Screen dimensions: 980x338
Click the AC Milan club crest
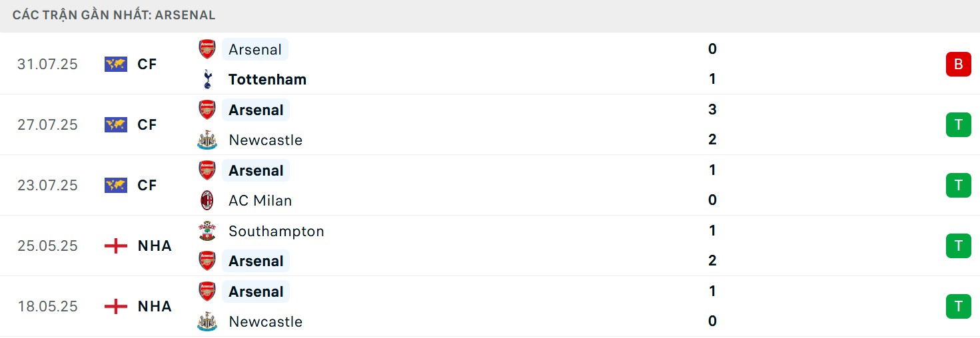(207, 200)
